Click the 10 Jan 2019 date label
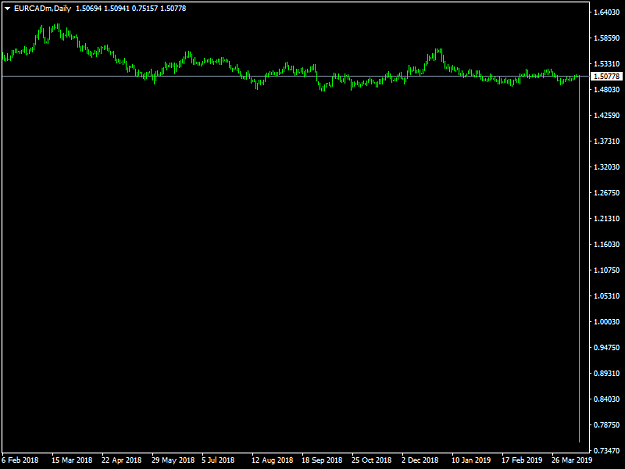 click(471, 460)
